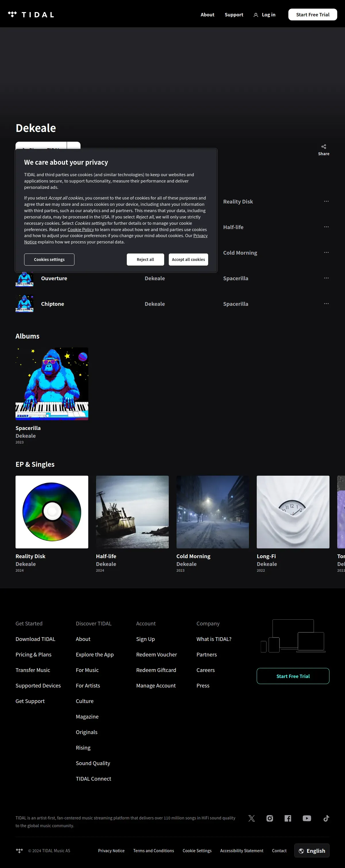Click the small TIDAL logo in footer
The width and height of the screenshot is (345, 868).
pyautogui.click(x=20, y=850)
